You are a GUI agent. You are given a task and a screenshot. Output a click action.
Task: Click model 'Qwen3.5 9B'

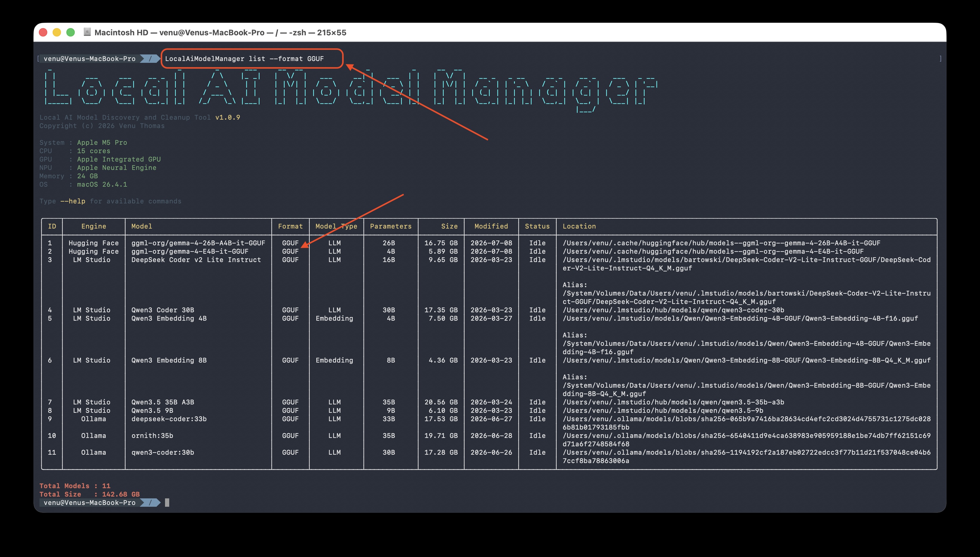(152, 410)
